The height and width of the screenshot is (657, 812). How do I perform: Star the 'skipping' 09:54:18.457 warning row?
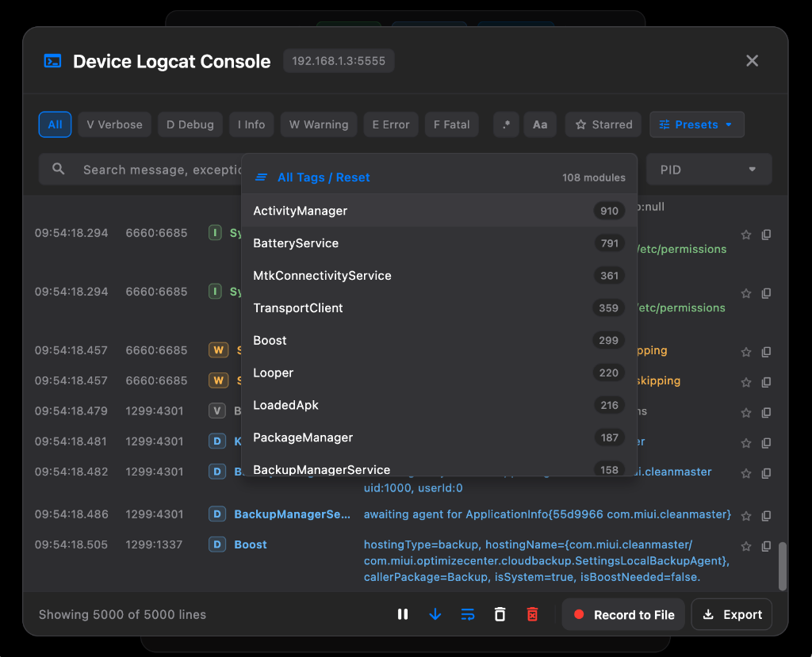point(746,382)
